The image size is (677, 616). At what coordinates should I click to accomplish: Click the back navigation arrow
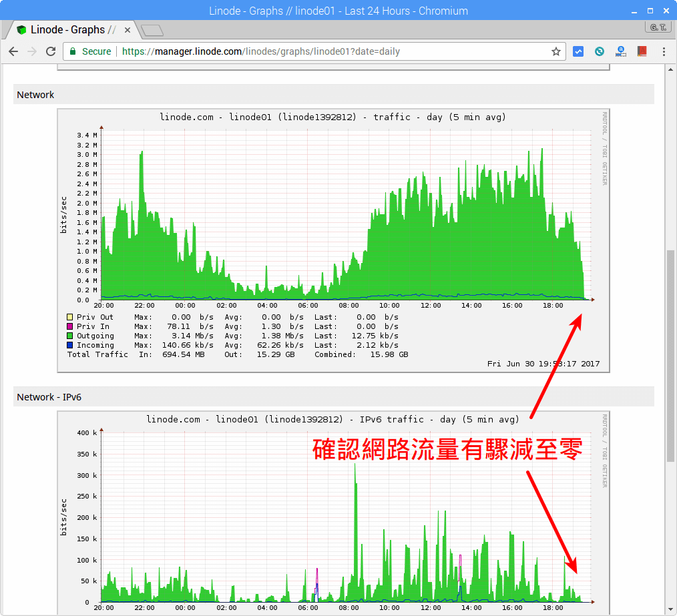click(x=13, y=51)
